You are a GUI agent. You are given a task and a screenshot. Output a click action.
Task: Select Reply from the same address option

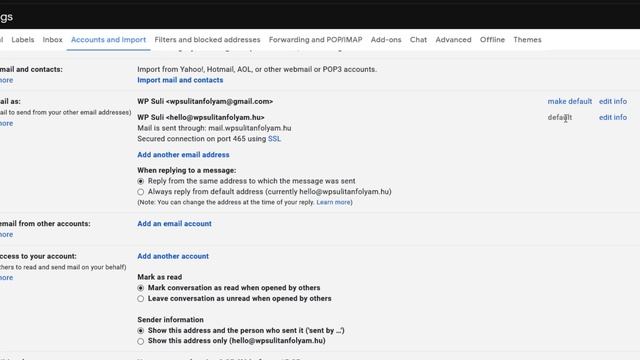(140, 181)
